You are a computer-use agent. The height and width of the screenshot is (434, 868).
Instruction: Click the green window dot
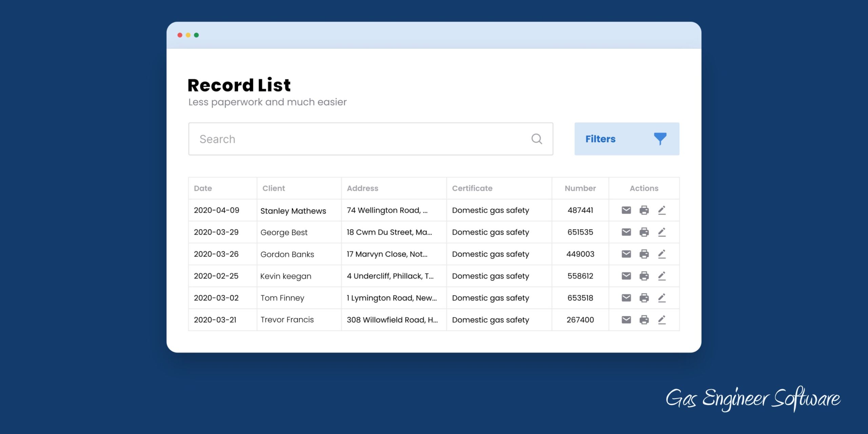click(196, 35)
